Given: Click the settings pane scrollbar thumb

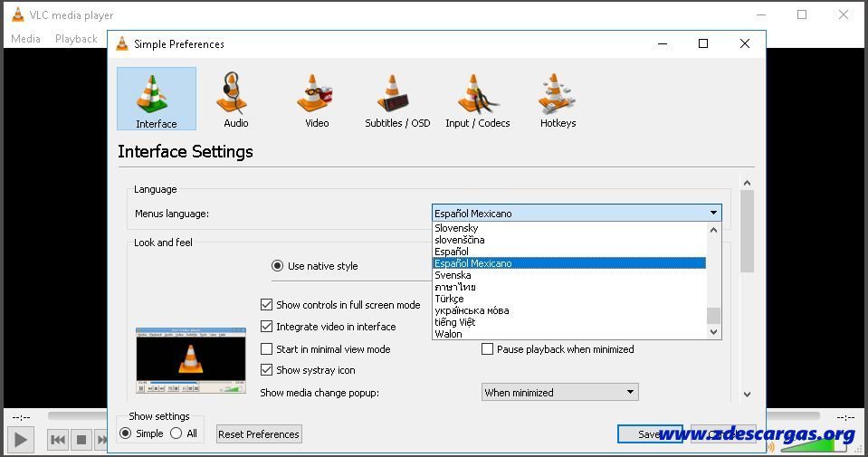Looking at the screenshot, I should (747, 232).
